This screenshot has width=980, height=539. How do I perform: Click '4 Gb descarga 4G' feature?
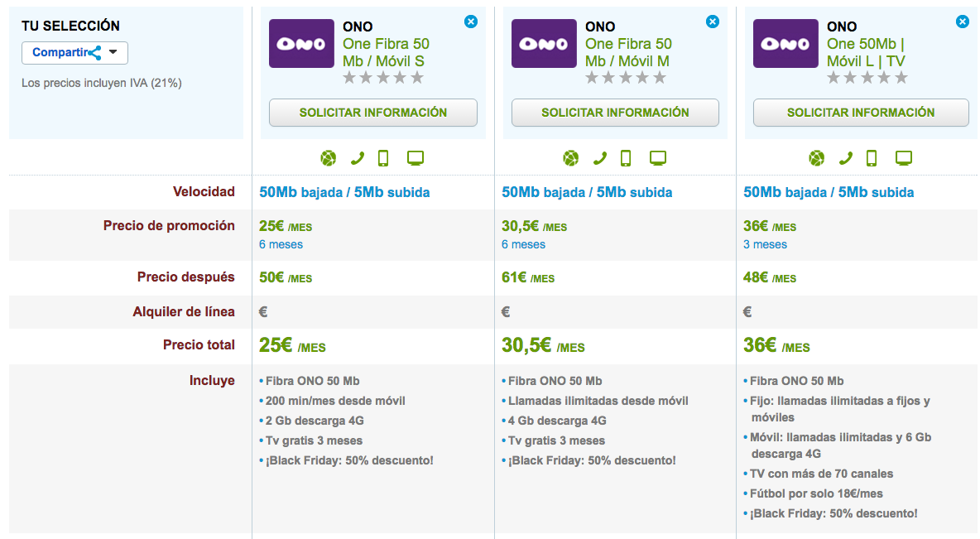point(557,421)
